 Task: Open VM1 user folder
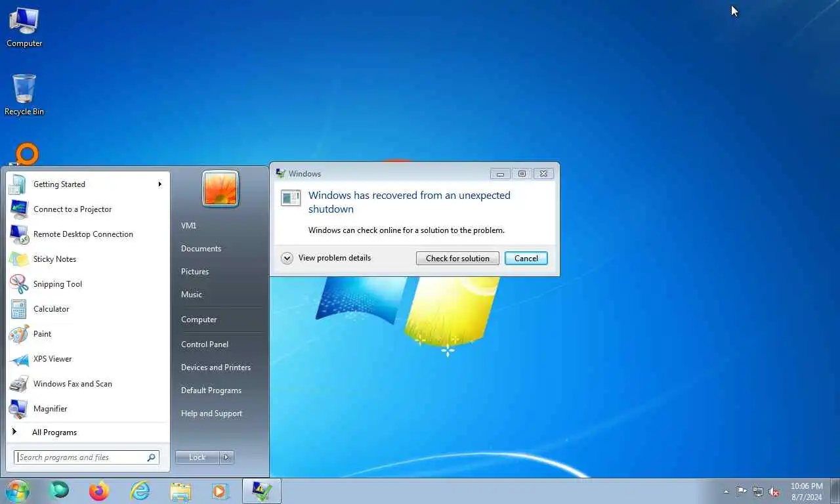click(189, 226)
